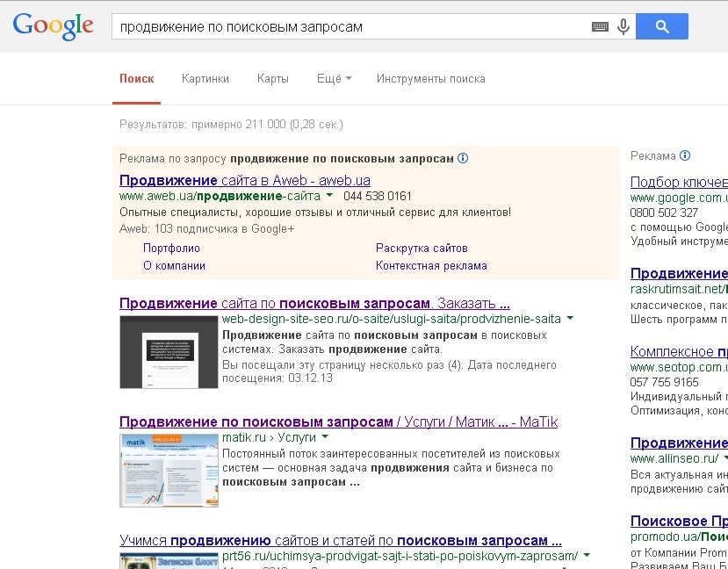Click the Google logo
This screenshot has height=569, width=728.
tap(53, 27)
